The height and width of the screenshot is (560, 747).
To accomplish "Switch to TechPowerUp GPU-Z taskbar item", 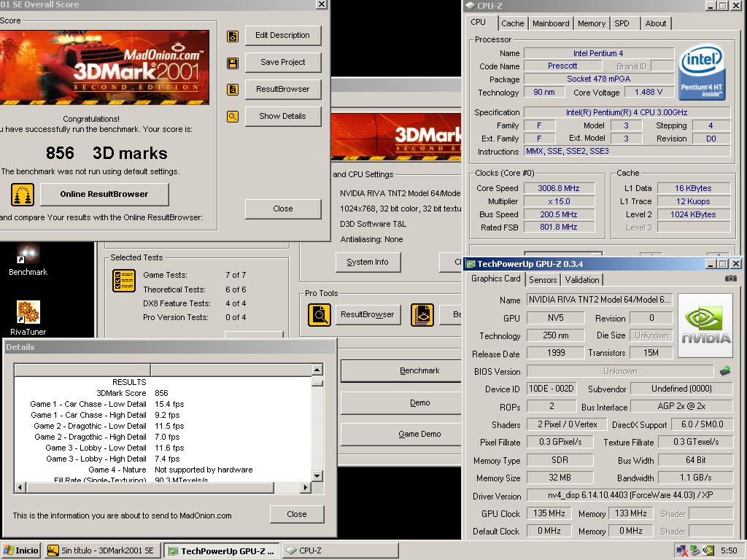I will coord(222,551).
